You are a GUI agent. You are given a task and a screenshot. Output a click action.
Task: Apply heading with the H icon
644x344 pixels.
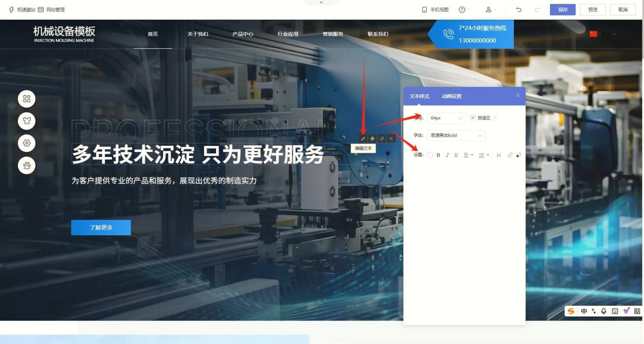(x=499, y=155)
